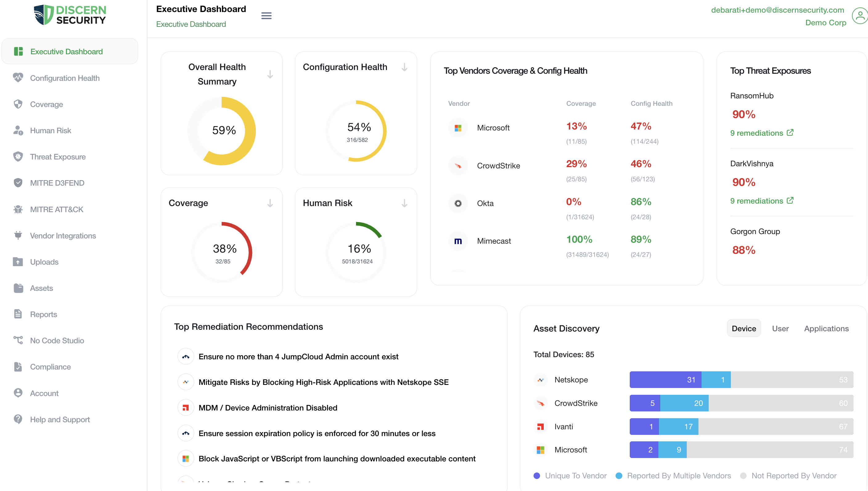Click the No Code Studio flow icon
This screenshot has width=868, height=491.
click(x=18, y=340)
